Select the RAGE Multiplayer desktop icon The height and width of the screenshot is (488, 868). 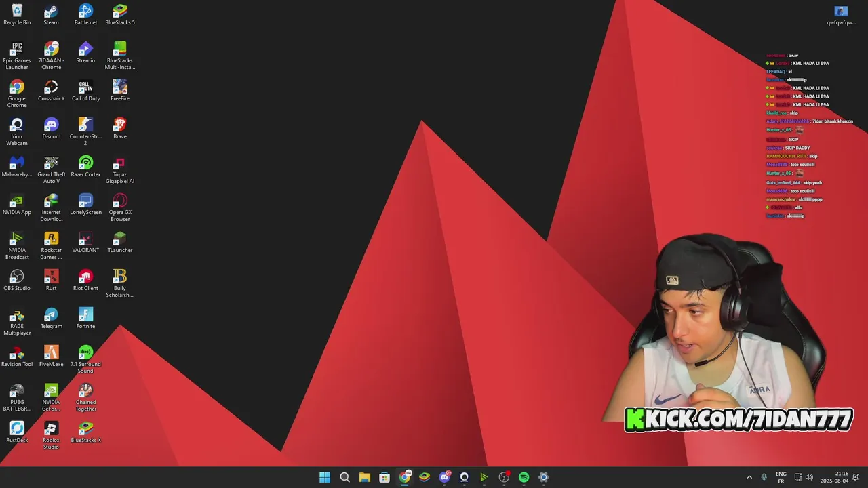tap(17, 321)
